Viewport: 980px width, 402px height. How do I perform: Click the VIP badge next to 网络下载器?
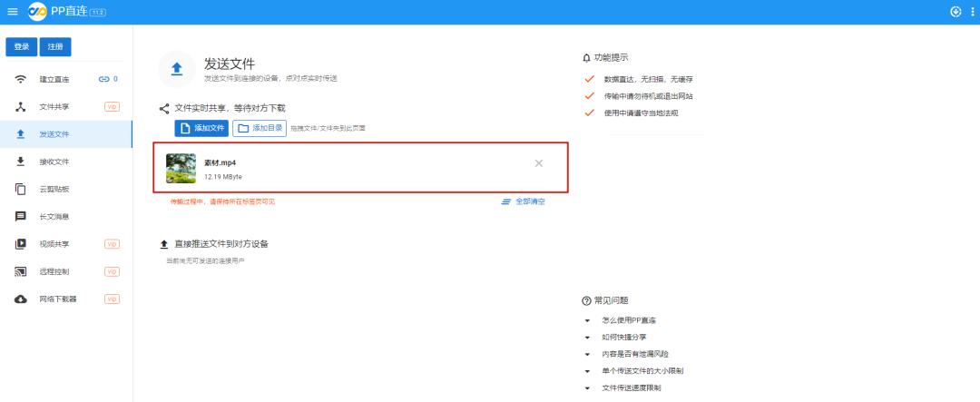tap(112, 299)
